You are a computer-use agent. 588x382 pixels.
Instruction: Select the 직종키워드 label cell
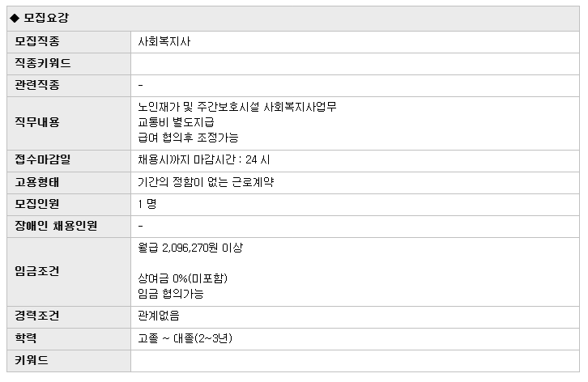click(69, 64)
